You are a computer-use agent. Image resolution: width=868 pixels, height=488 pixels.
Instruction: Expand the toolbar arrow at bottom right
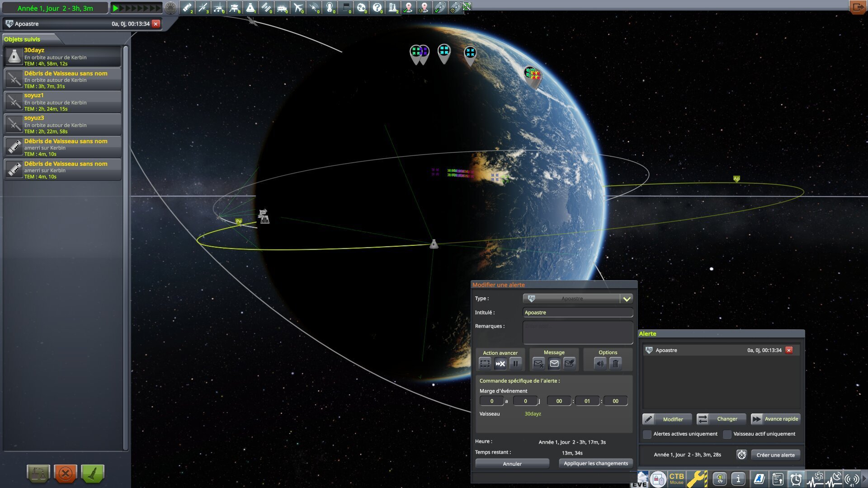pyautogui.click(x=864, y=479)
